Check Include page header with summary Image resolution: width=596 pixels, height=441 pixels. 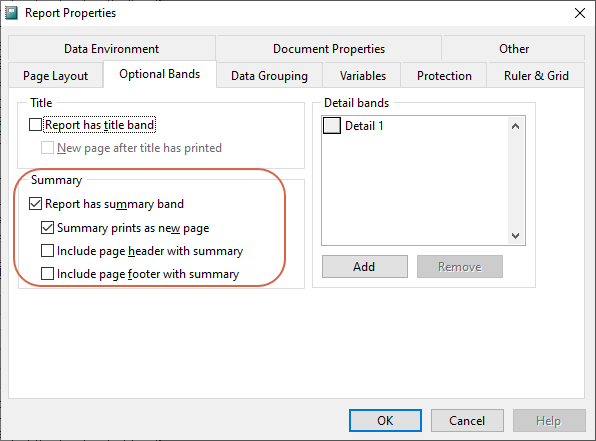pyautogui.click(x=48, y=251)
